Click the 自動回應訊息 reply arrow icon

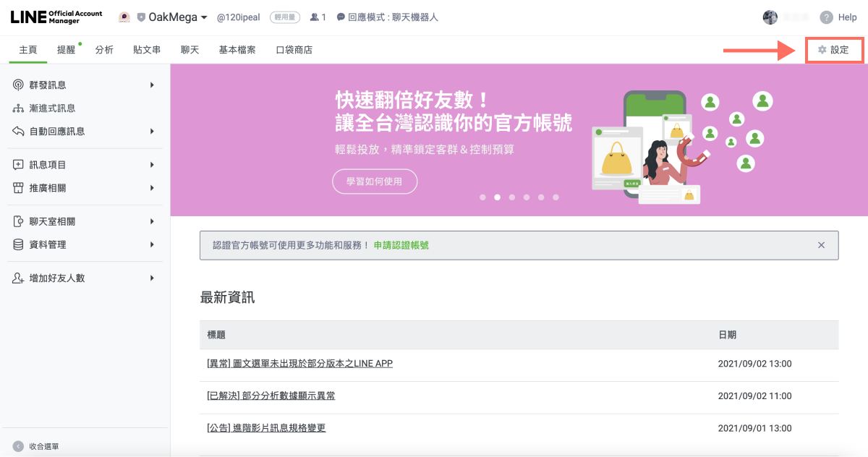point(18,132)
